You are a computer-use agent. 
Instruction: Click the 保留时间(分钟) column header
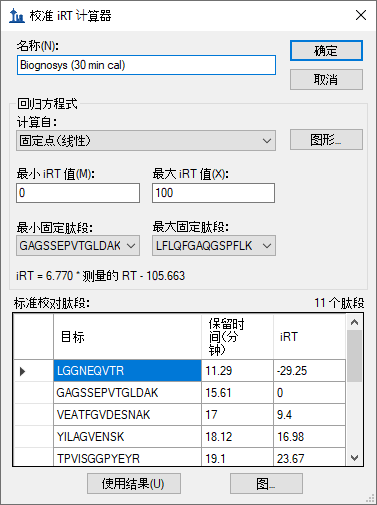click(x=237, y=337)
